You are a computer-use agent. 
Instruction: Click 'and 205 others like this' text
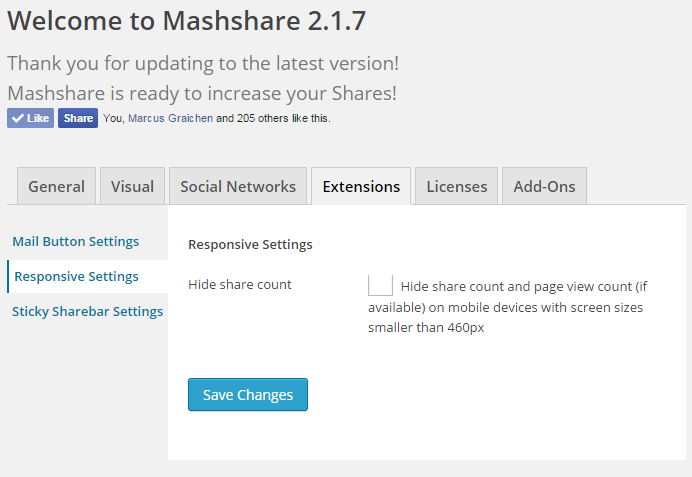click(273, 118)
